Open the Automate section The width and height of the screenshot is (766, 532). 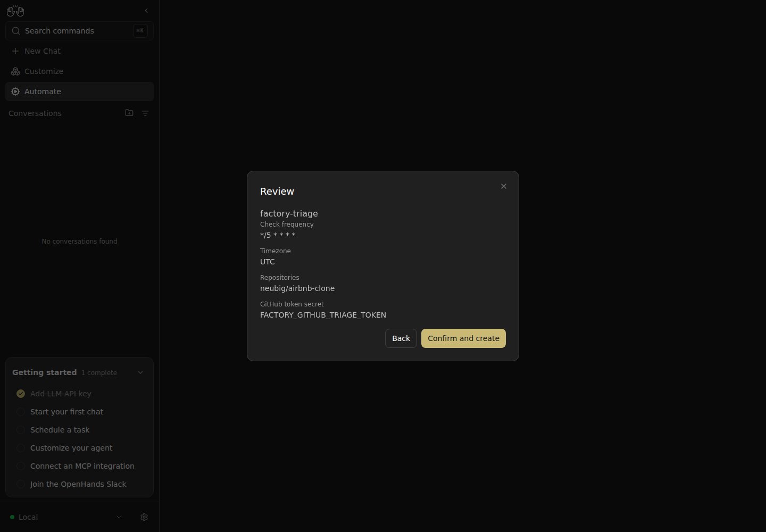tap(79, 92)
